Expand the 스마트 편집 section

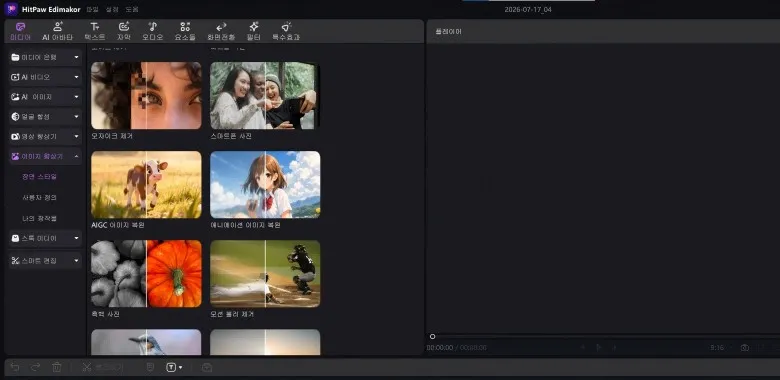tap(76, 261)
